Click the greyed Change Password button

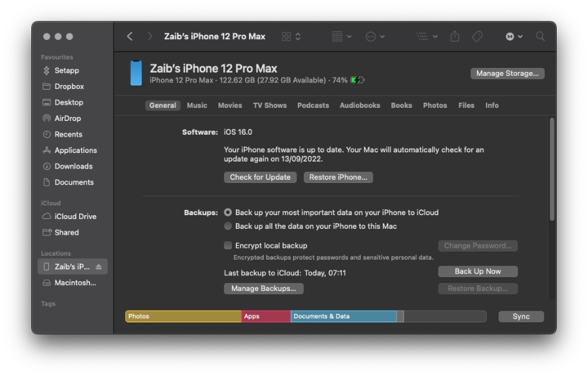point(478,246)
